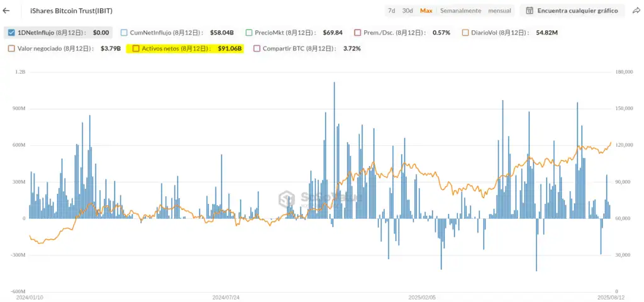Open calendar icon in the chart finder
This screenshot has height=302, width=644.
click(530, 11)
